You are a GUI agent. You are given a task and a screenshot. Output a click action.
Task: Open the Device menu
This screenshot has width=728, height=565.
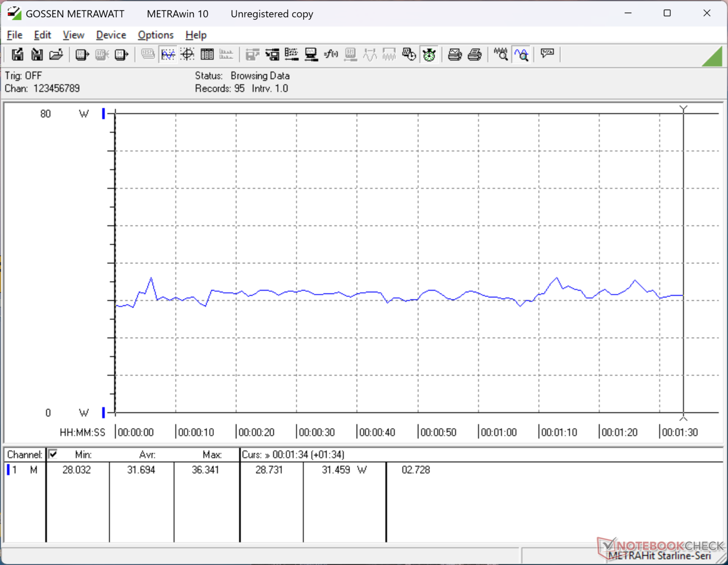tap(111, 35)
